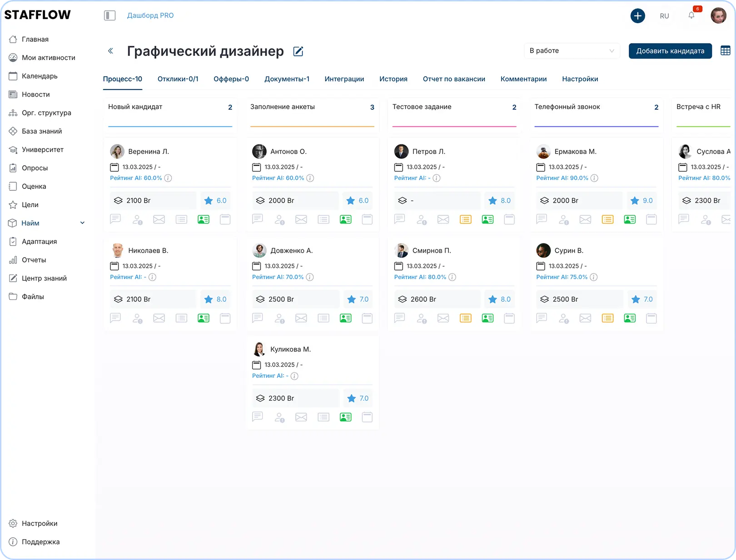Toggle the sidebar collapse button
Screen dimensions: 736x560
[x=109, y=15]
